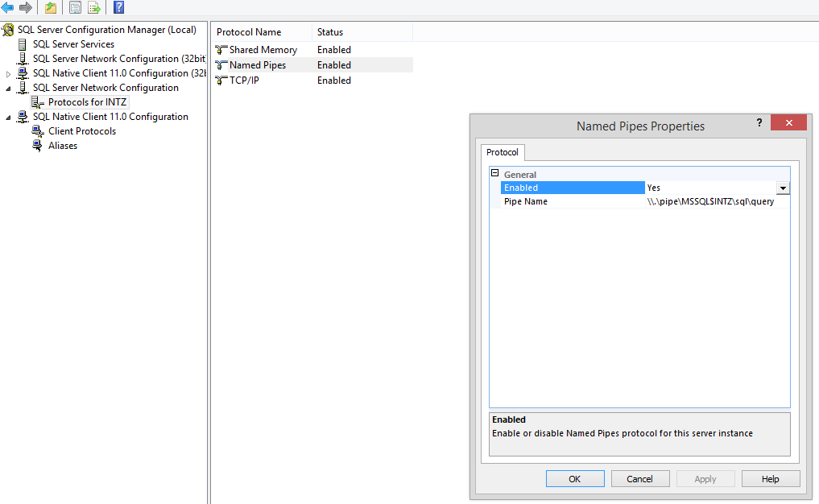
Task: Click the dialog's question mark help icon
Action: tap(759, 122)
